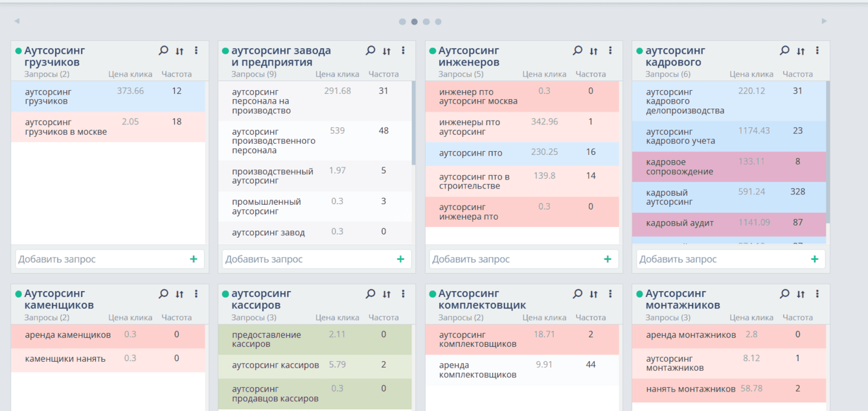
Task: Open menu for Аутсорсинг грузчиков group
Action: tap(196, 51)
